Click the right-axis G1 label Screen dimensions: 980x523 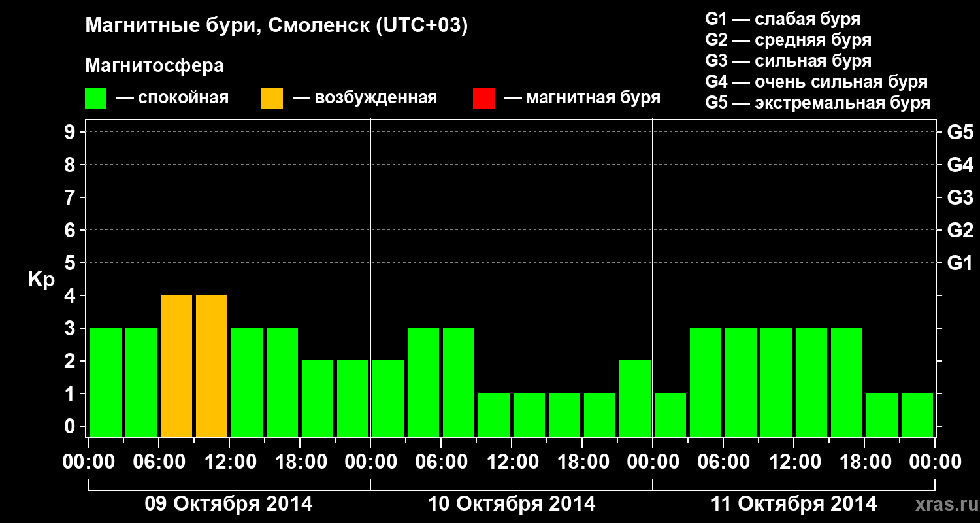(960, 263)
